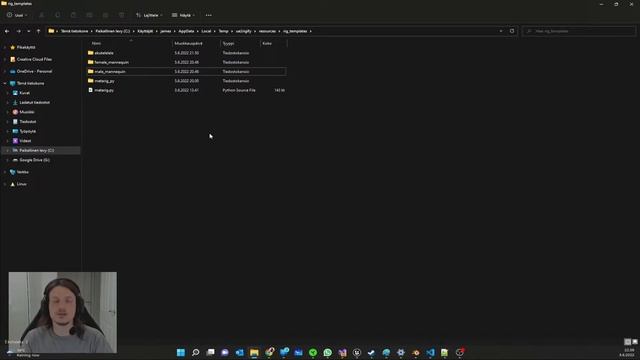Open Blender from the taskbar
Screen dimensions: 640x360
pyautogui.click(x=416, y=352)
